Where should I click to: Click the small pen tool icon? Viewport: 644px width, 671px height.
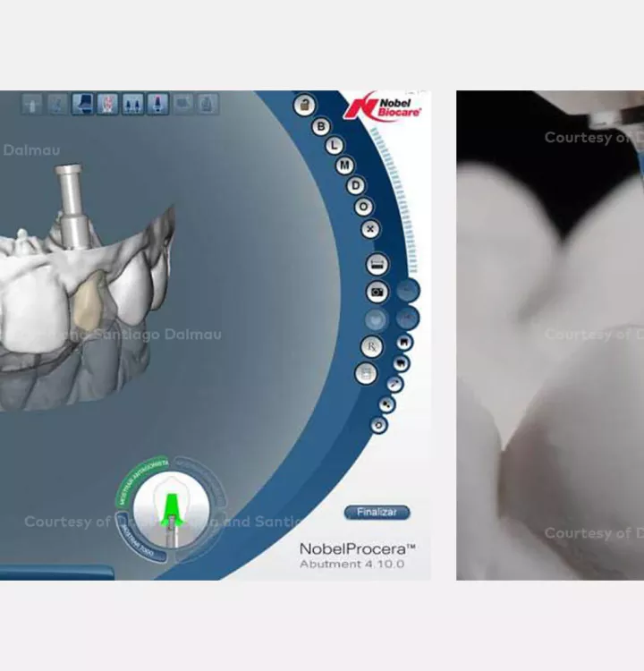[x=395, y=385]
